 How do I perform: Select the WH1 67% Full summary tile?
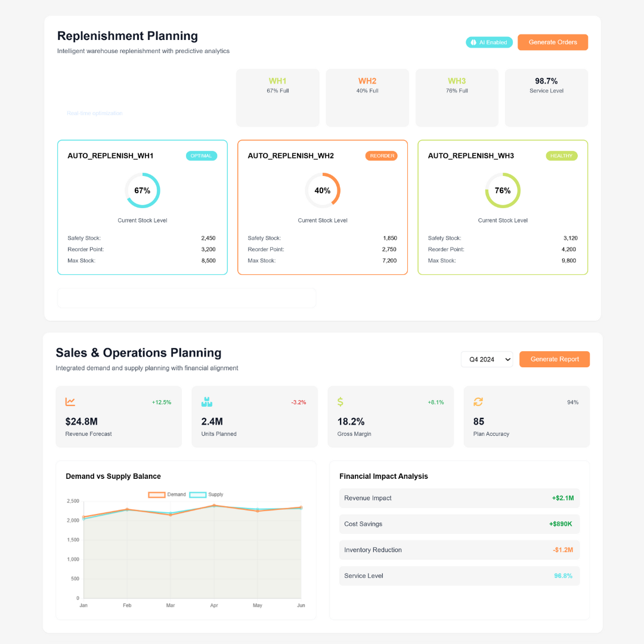click(x=278, y=98)
